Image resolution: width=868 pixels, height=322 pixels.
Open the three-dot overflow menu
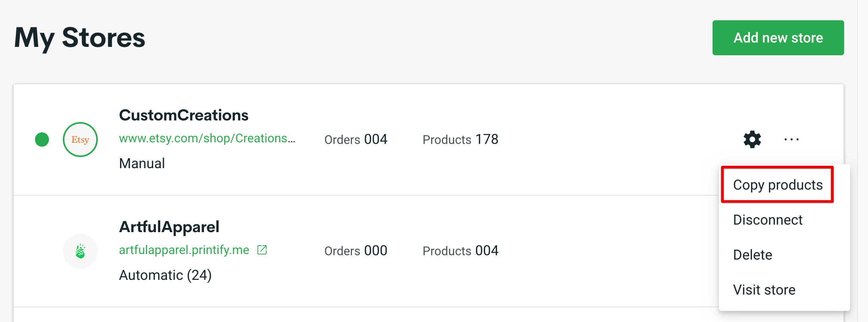(x=791, y=140)
